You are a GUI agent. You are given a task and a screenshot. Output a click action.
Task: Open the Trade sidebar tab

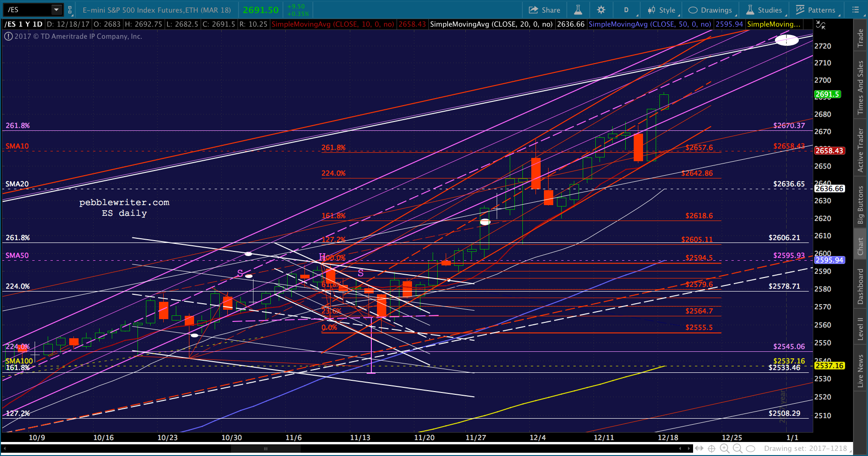coord(860,38)
